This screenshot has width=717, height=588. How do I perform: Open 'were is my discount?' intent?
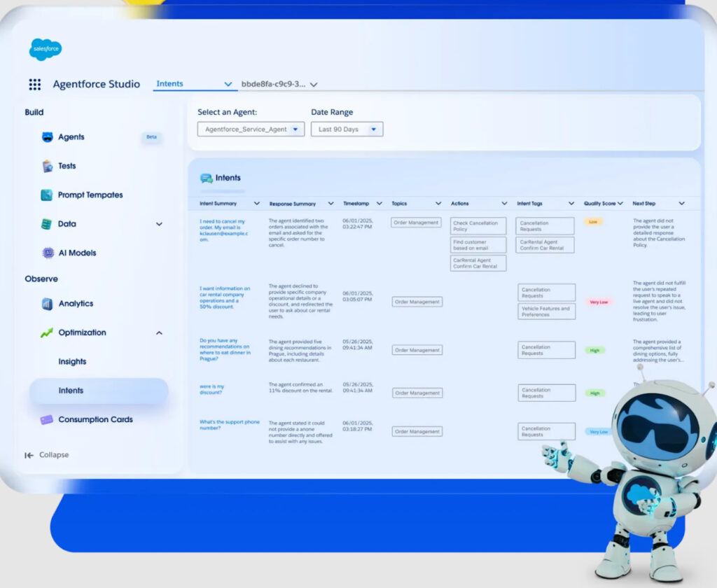point(211,390)
